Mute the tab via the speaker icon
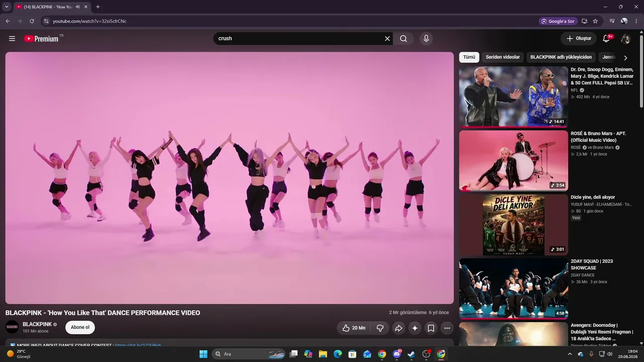Viewport: 644px width, 362px height. click(x=77, y=7)
